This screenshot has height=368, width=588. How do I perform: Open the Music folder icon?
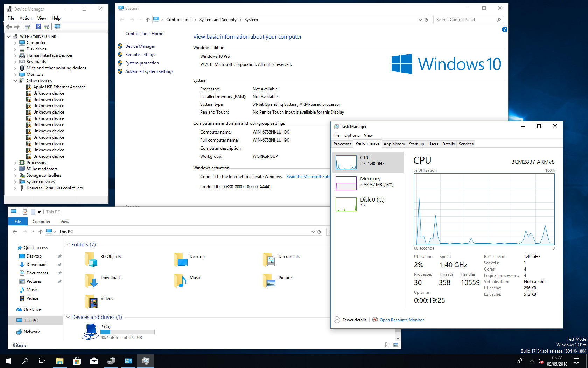pyautogui.click(x=180, y=280)
